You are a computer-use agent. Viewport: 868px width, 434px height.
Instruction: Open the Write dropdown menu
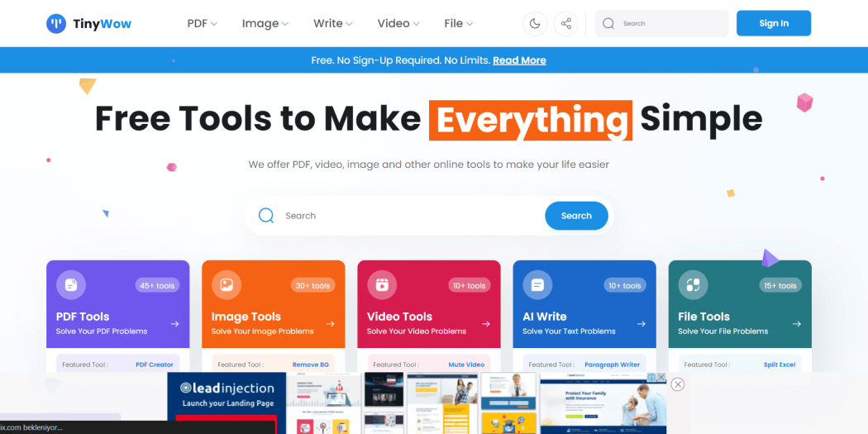332,23
